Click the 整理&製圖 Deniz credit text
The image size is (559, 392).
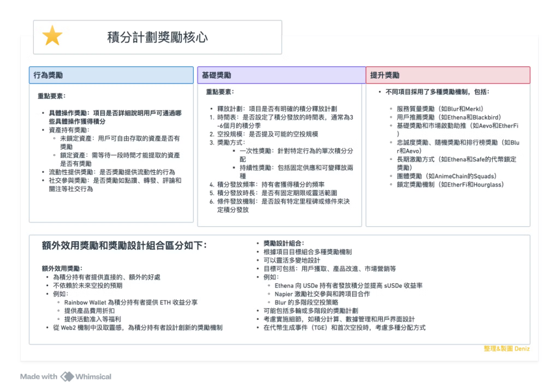coord(506,348)
